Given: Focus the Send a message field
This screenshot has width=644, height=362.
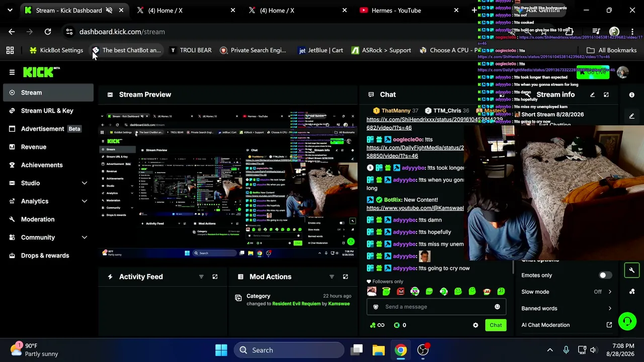Looking at the screenshot, I should (x=436, y=307).
